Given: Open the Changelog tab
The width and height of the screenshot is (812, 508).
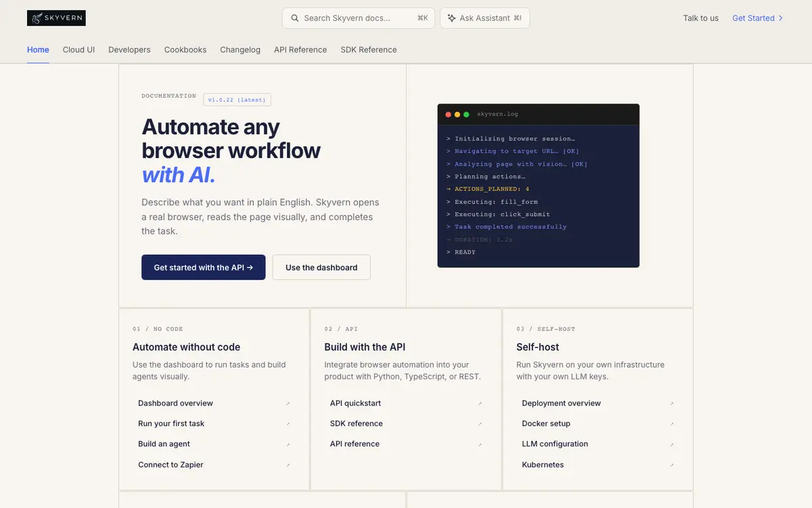Looking at the screenshot, I should (x=240, y=49).
